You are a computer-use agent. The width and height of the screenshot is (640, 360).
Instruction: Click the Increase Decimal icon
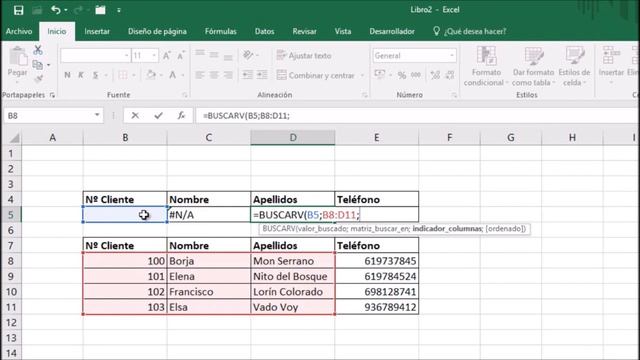point(435,75)
